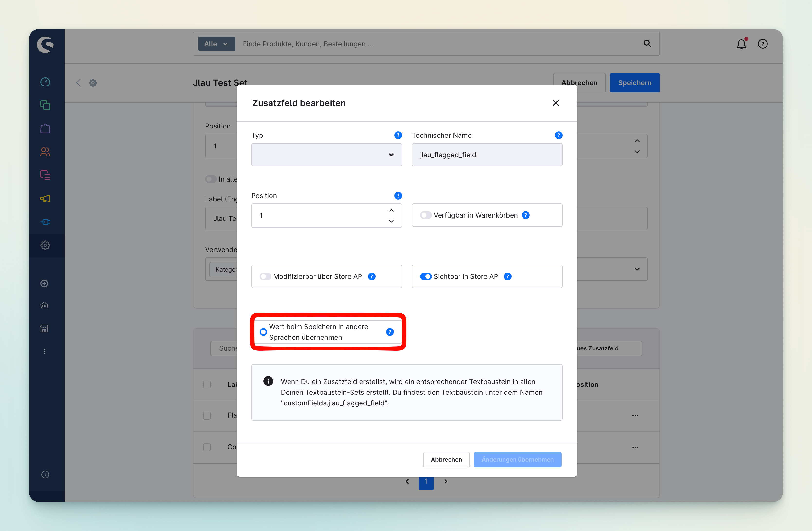Open the Marketing megaphone icon in the sidebar
The image size is (812, 531).
coord(45,199)
